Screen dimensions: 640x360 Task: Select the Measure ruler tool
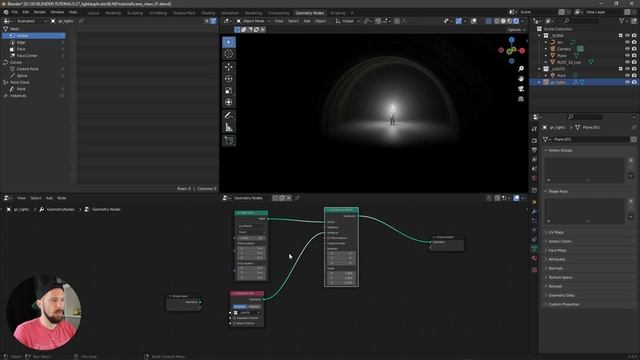[x=229, y=127]
